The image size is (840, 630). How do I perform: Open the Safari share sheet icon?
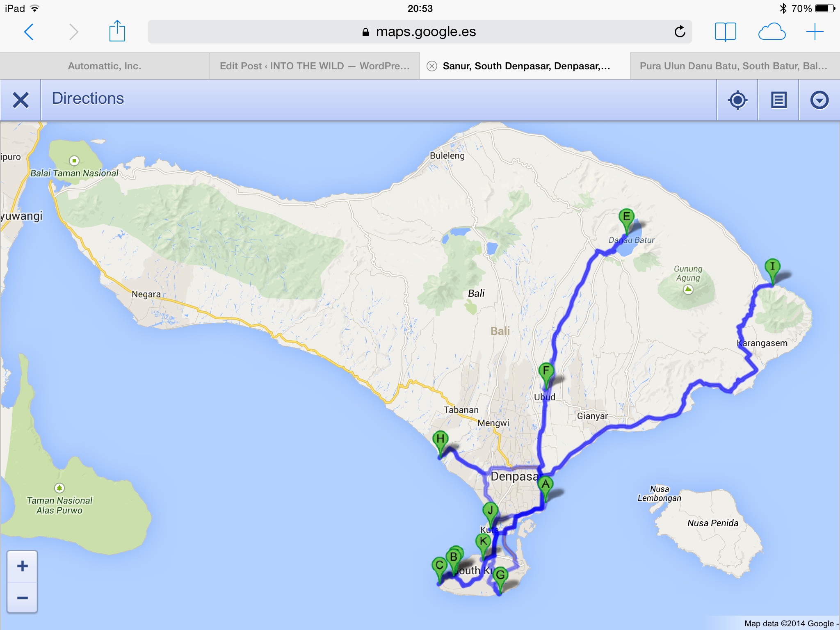[117, 31]
